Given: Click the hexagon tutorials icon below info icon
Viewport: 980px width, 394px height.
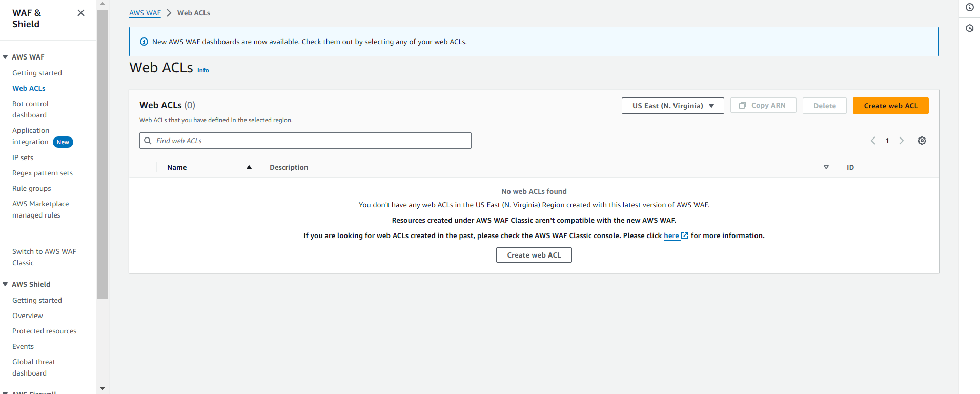Looking at the screenshot, I should [970, 28].
